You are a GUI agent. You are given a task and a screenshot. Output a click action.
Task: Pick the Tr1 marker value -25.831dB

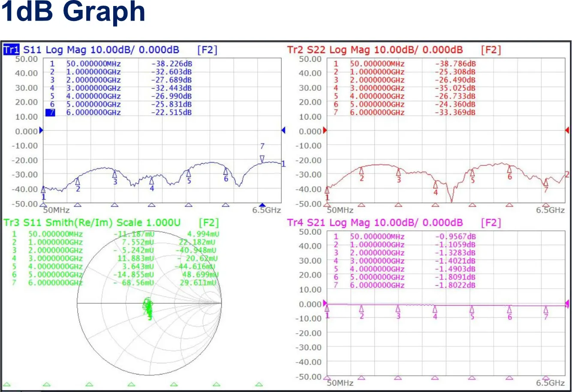click(x=171, y=105)
